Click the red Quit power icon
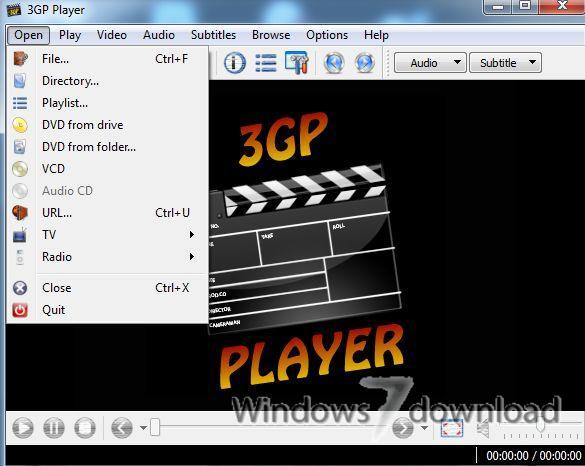This screenshot has width=585, height=466. click(20, 310)
